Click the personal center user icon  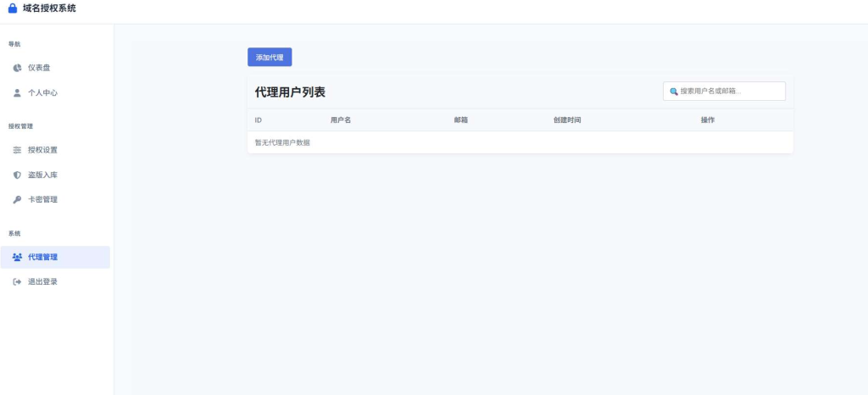[x=17, y=93]
